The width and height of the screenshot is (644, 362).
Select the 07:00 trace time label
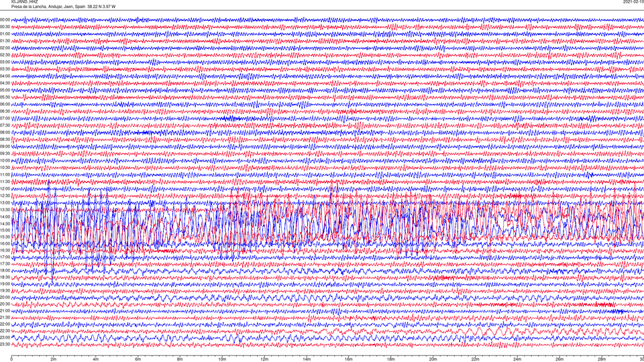pos(5,118)
